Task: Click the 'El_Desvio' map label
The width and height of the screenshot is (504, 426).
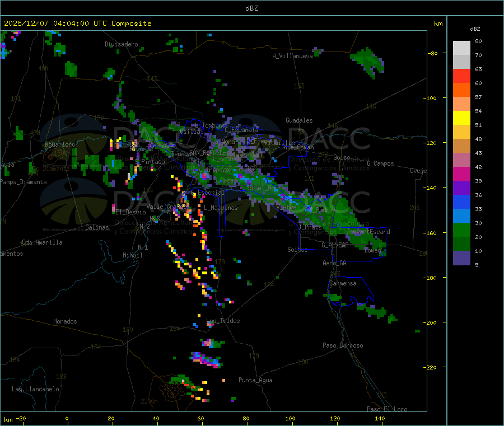Action: coord(130,212)
